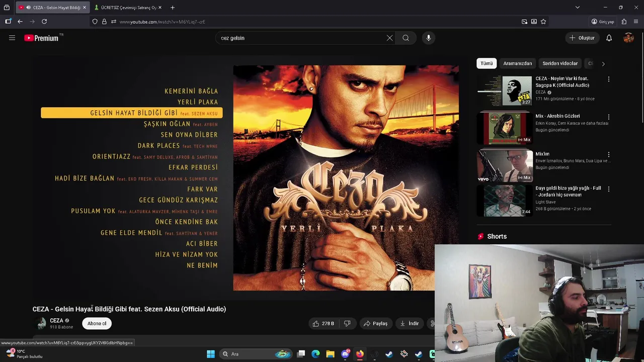Open Oluştur create menu

click(x=582, y=38)
